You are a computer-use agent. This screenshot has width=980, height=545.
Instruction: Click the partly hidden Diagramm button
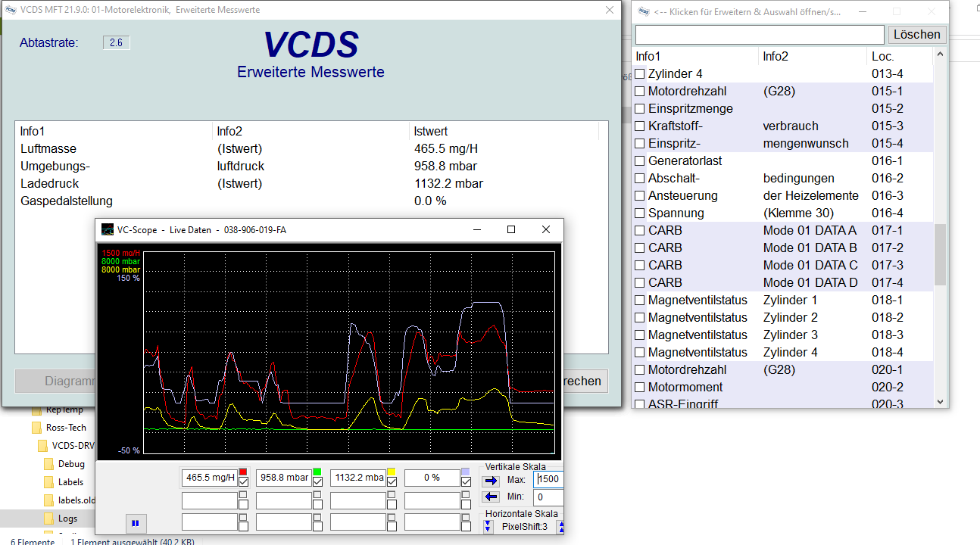[x=55, y=381]
